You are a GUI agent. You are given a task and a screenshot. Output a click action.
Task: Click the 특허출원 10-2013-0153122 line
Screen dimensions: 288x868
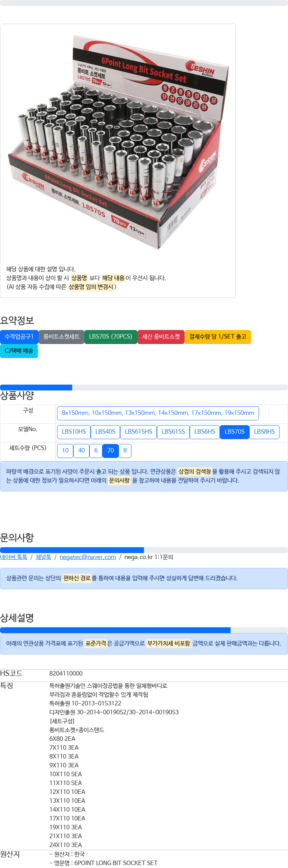point(85,704)
